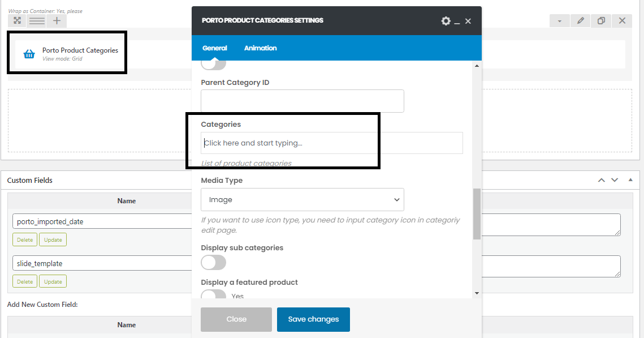The image size is (644, 338).
Task: Click the Custom Fields panel heading
Action: pos(29,180)
